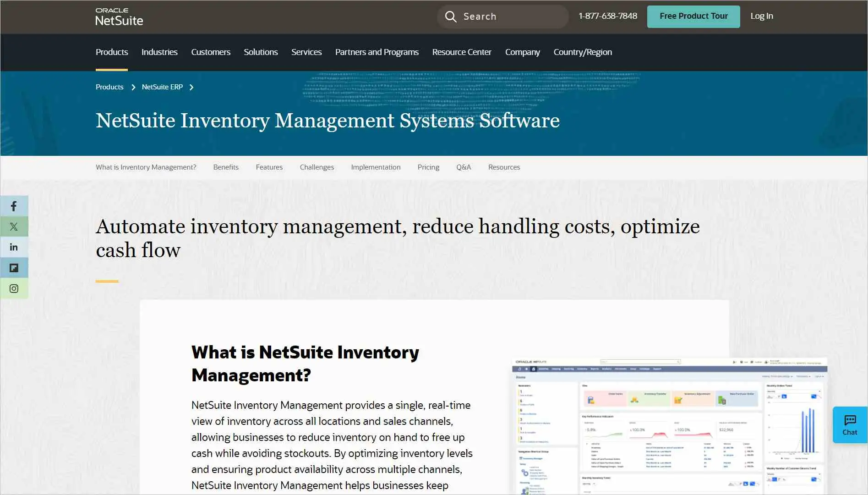Click the Oracle NetSuite logo
This screenshot has width=868, height=495.
[x=119, y=16]
